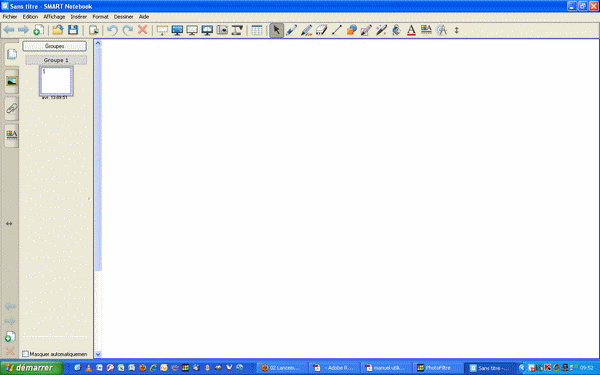The image size is (600, 375).
Task: Select page 1 thumbnail
Action: [56, 81]
